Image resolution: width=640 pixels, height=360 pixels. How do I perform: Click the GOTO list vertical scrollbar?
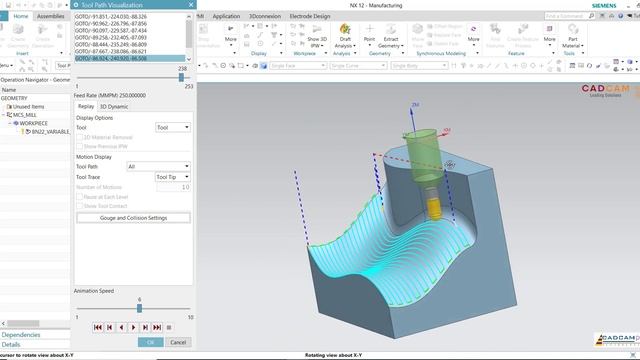tap(189, 37)
